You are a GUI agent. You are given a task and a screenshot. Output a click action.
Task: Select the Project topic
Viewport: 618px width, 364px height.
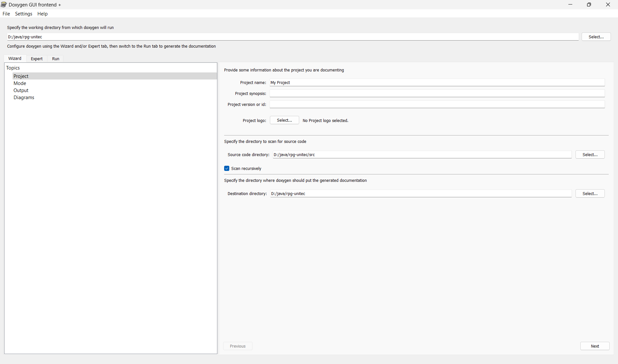coord(115,76)
